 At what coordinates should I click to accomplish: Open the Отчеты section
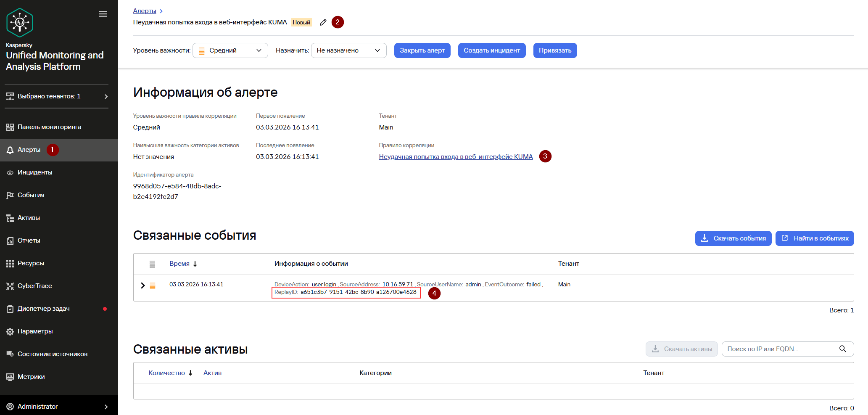pos(59,241)
